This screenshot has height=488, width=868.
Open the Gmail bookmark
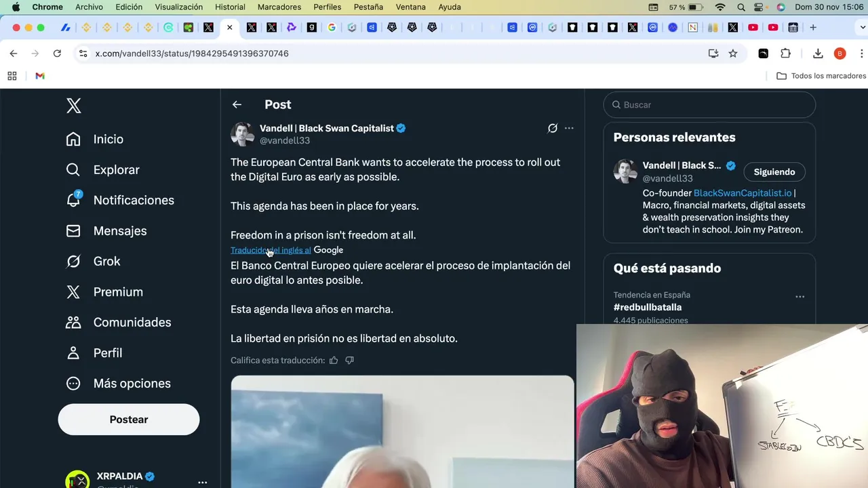[x=40, y=76]
